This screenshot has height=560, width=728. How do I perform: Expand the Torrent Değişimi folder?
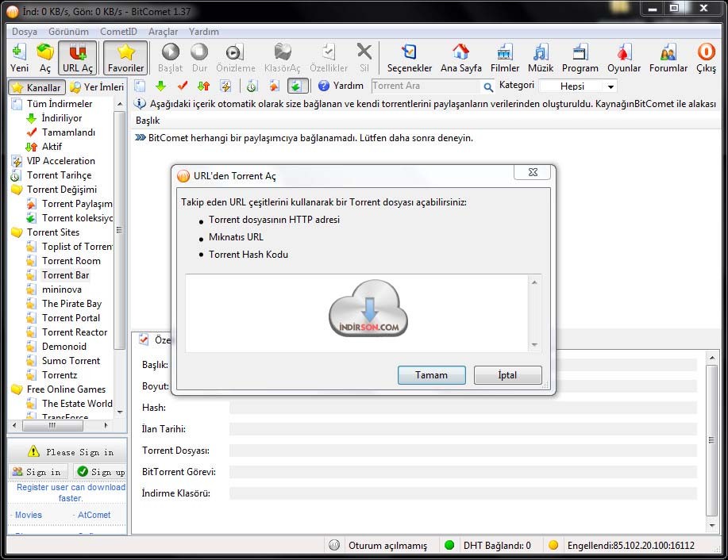coord(62,190)
